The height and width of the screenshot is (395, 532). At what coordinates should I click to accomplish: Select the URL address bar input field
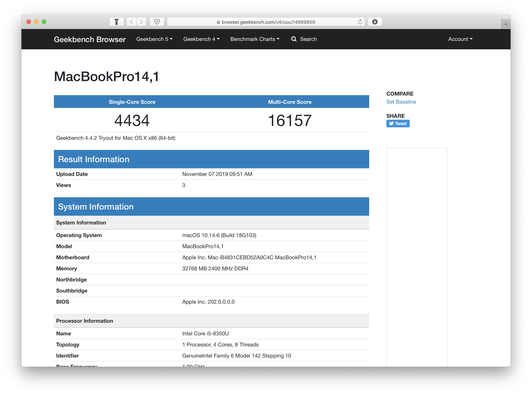(x=265, y=22)
